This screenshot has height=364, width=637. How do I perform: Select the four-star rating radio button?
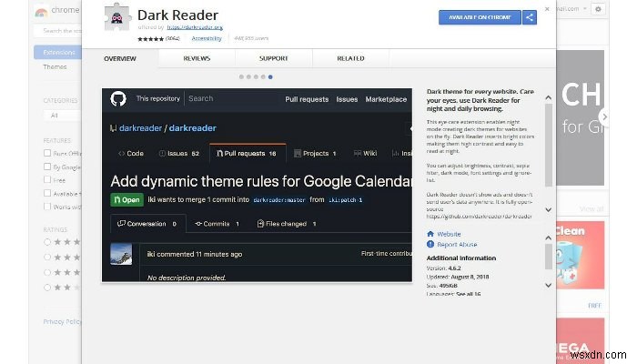pos(47,258)
